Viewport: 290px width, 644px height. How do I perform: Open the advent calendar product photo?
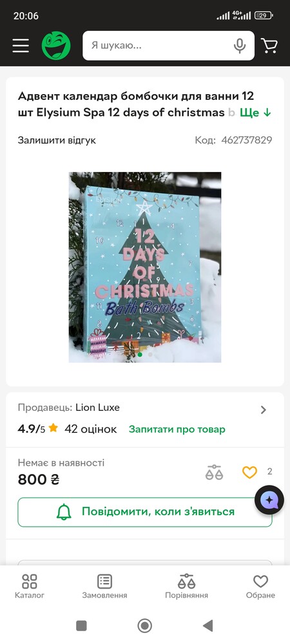pos(145,267)
